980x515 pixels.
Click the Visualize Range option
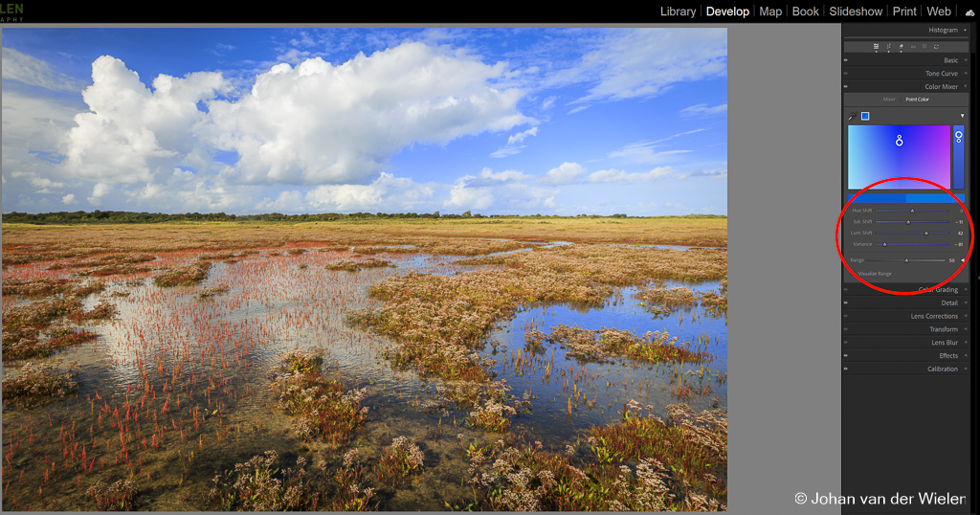(873, 274)
